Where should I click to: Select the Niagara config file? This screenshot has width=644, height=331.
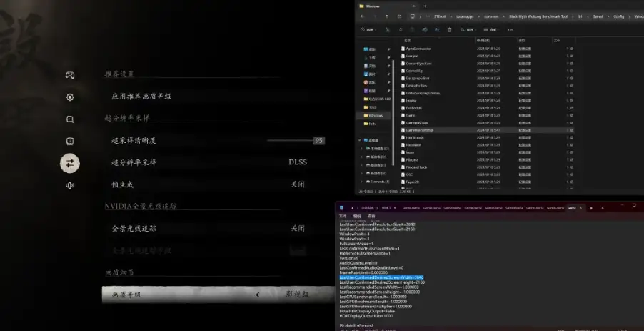click(412, 159)
